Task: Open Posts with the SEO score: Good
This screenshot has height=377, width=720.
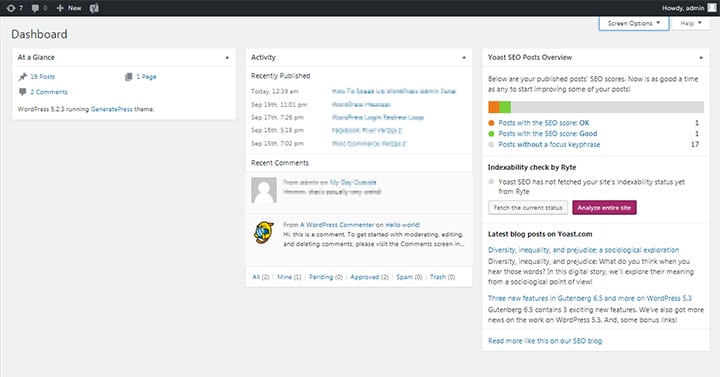Action: 548,134
